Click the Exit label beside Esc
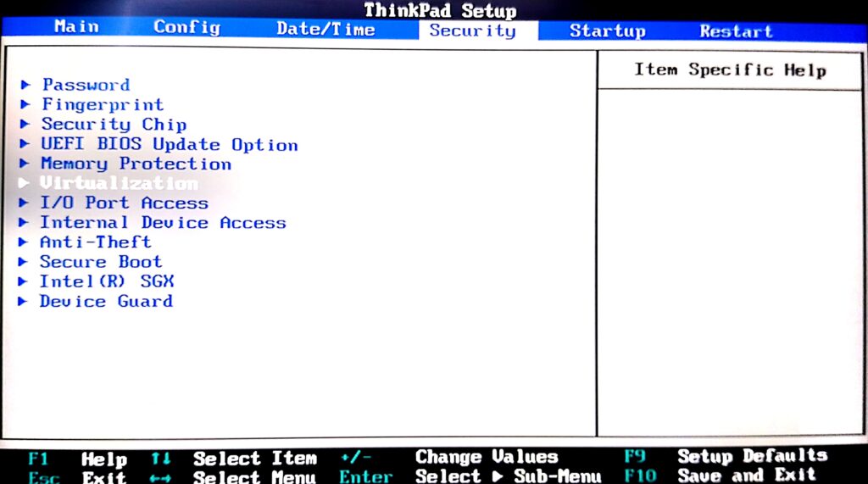The height and width of the screenshot is (484, 868). 104,477
